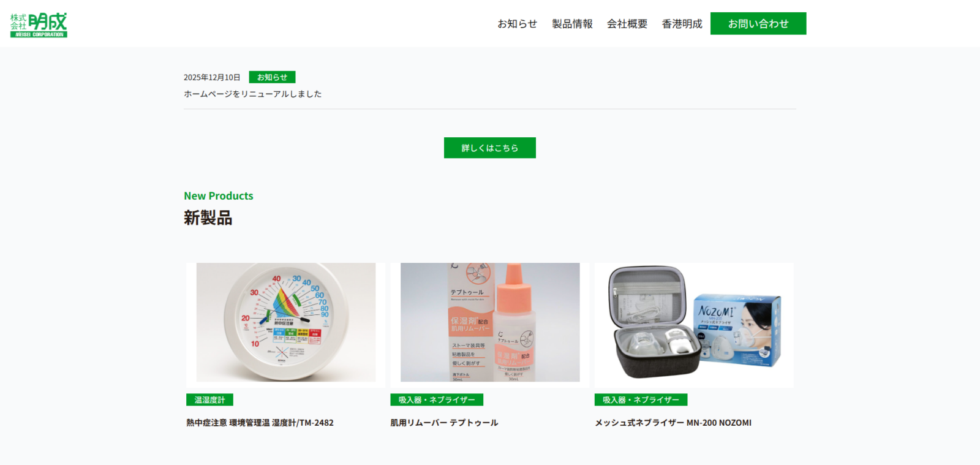Open the 製品情報 navigation link
980x465 pixels.
click(x=572, y=24)
